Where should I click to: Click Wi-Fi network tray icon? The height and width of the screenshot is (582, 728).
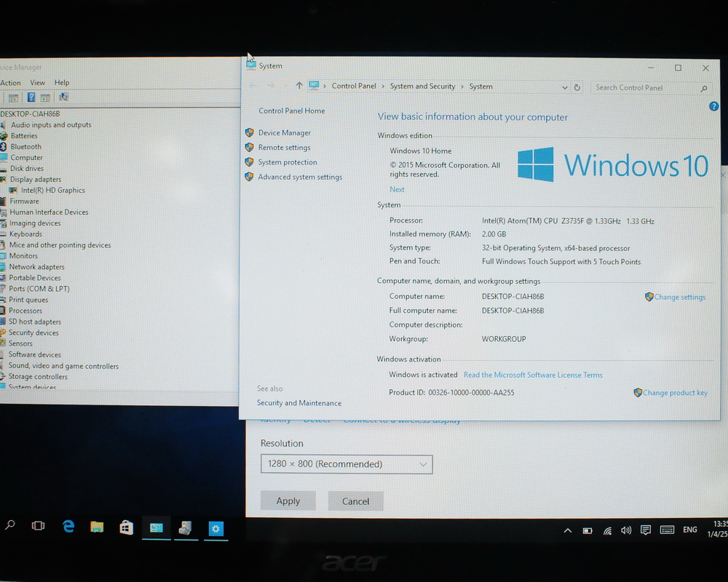click(x=607, y=530)
